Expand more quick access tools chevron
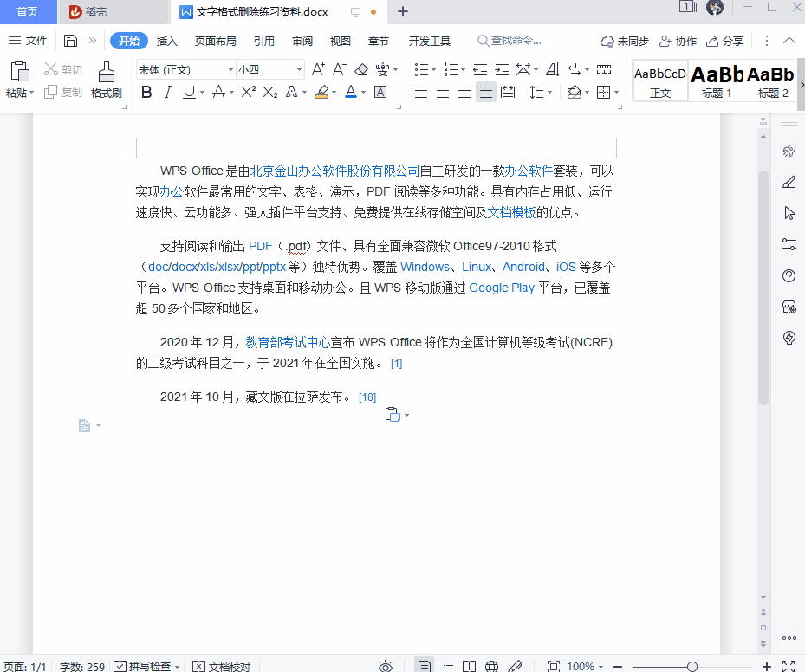This screenshot has height=672, width=805. (93, 41)
